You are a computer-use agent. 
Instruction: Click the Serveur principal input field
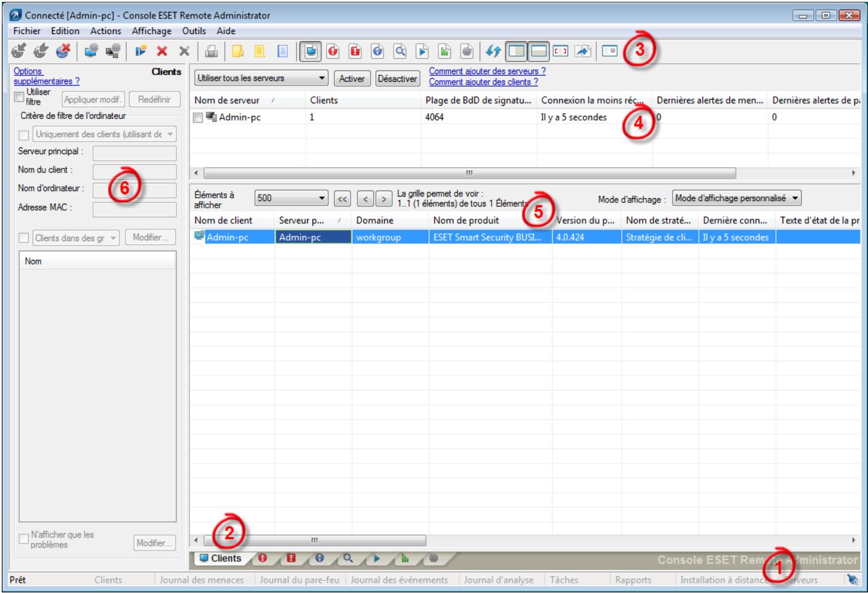(134, 153)
